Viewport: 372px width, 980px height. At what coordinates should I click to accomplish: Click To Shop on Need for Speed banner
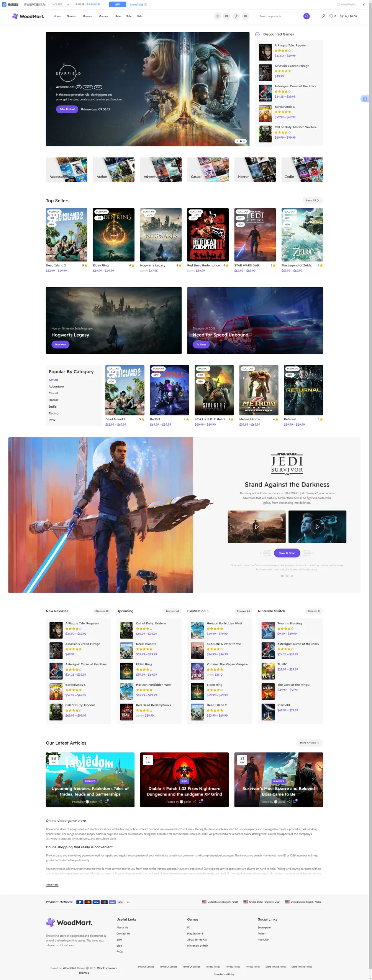(x=201, y=345)
